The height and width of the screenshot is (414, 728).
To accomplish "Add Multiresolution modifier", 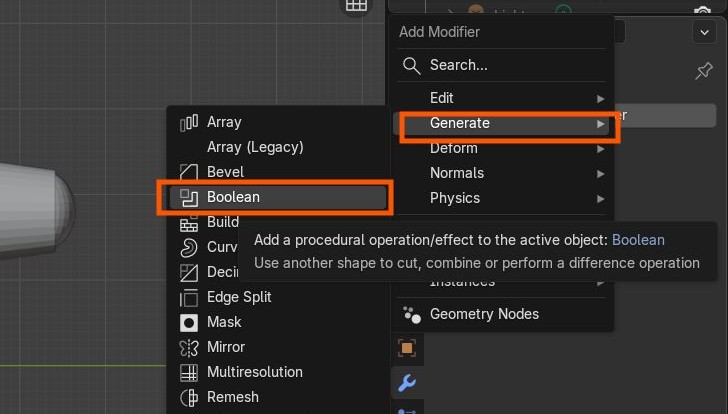I will click(254, 372).
